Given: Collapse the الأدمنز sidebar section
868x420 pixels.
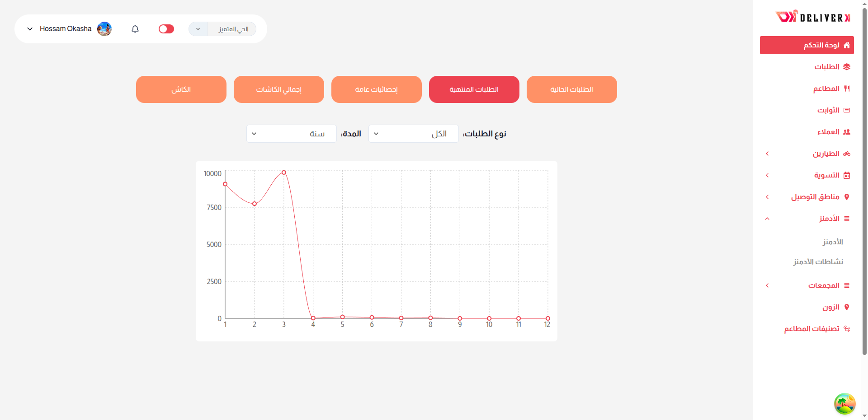Looking at the screenshot, I should (767, 219).
